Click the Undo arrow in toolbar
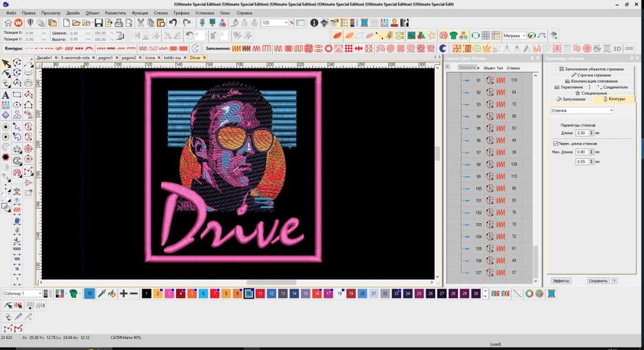The height and width of the screenshot is (350, 644). point(172,23)
